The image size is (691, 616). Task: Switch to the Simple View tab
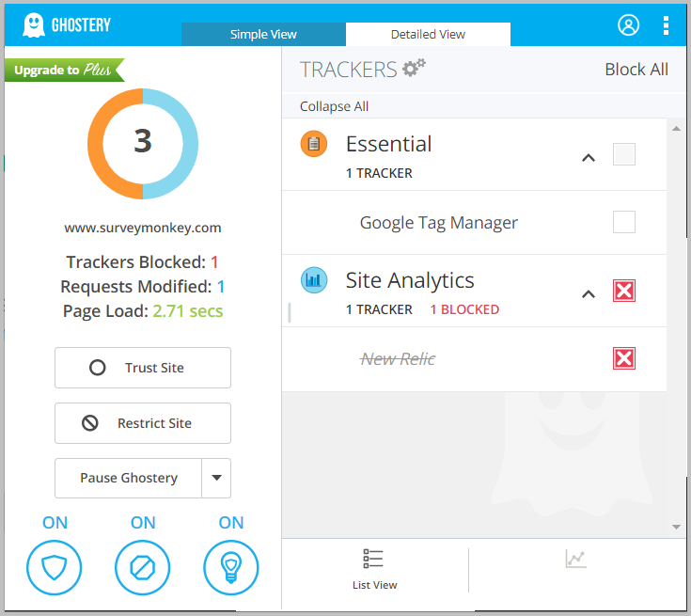coord(263,35)
